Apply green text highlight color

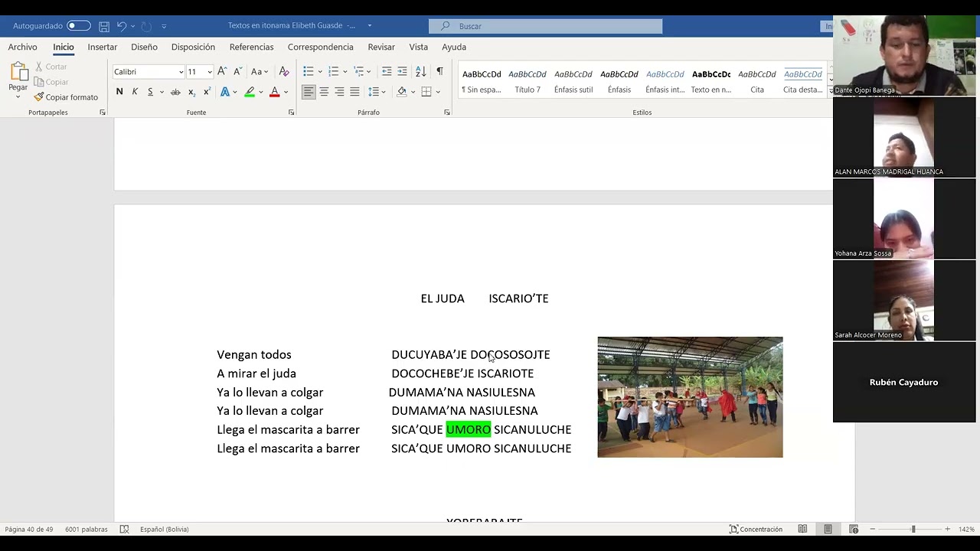tap(250, 92)
